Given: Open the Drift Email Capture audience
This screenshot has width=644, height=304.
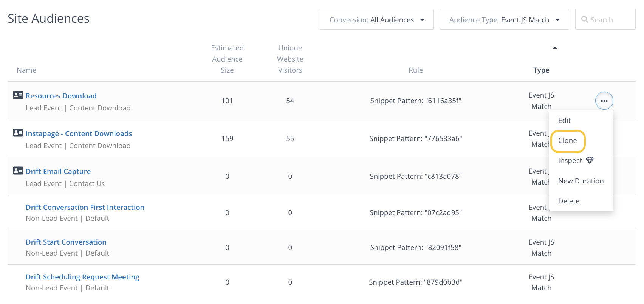Looking at the screenshot, I should [x=58, y=171].
